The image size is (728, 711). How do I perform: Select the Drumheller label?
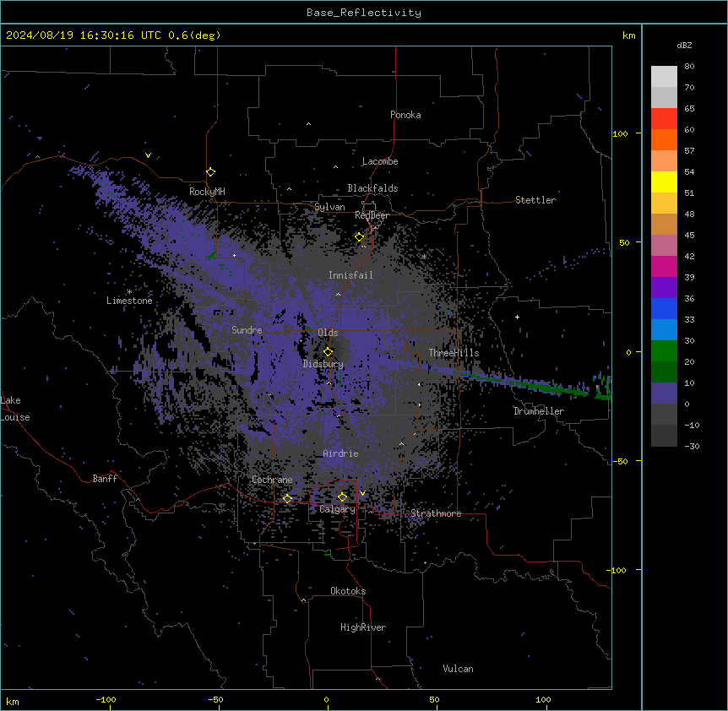tap(539, 411)
